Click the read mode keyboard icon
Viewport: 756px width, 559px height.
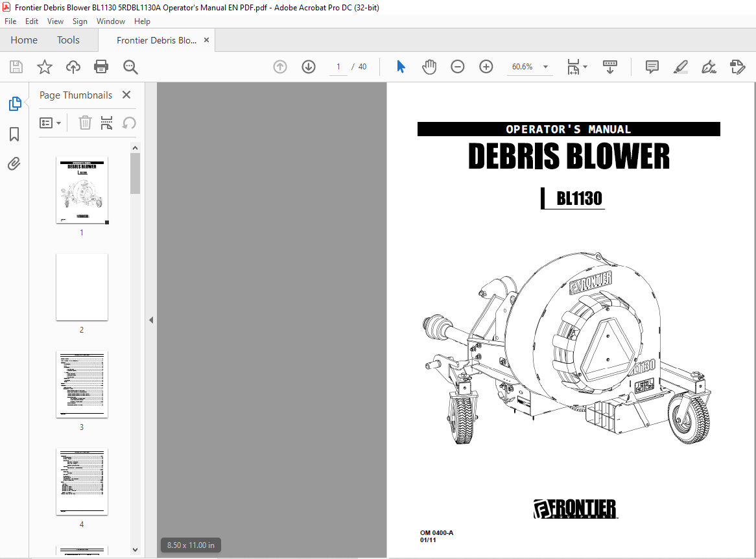pos(610,67)
